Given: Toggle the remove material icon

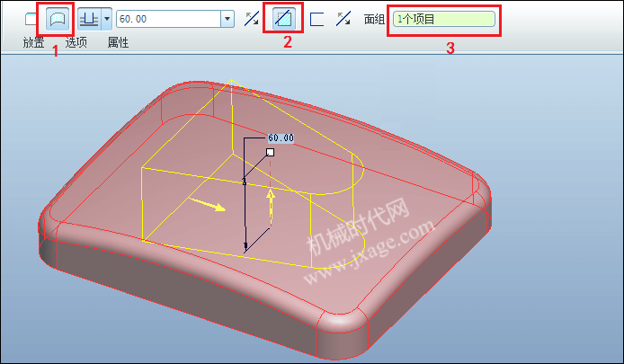Looking at the screenshot, I should coord(284,19).
